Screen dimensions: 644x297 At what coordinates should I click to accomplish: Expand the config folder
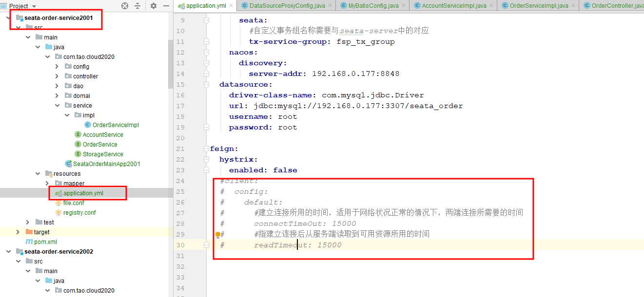(x=57, y=66)
